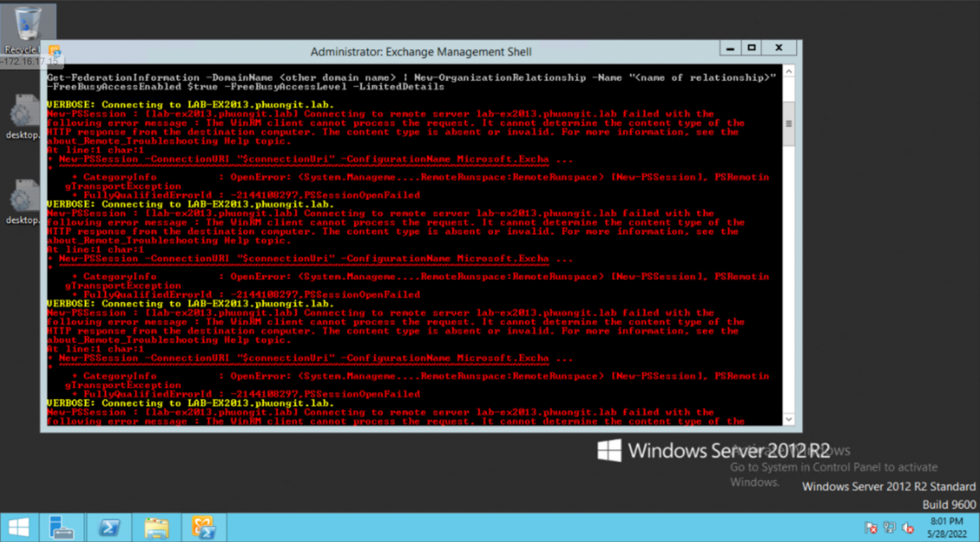Select the Exchange Management Shell taskbar icon
Image resolution: width=980 pixels, height=542 pixels.
coord(204,527)
